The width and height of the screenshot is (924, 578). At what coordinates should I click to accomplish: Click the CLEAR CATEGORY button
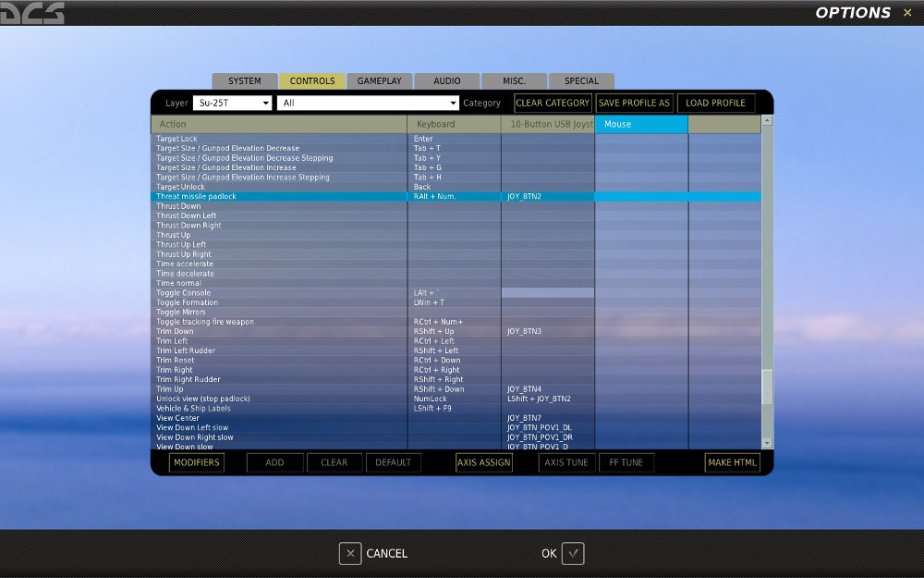click(x=553, y=103)
